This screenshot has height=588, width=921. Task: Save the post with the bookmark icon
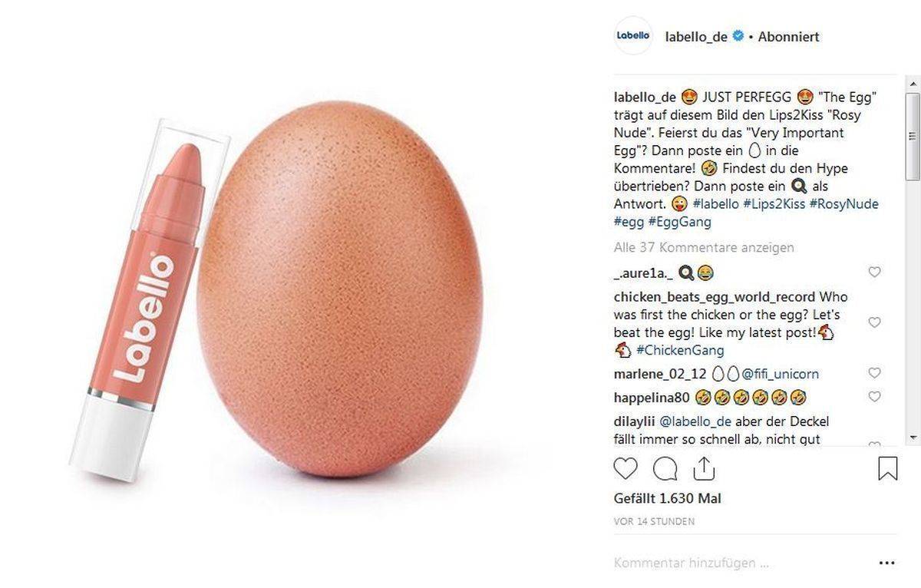(888, 467)
